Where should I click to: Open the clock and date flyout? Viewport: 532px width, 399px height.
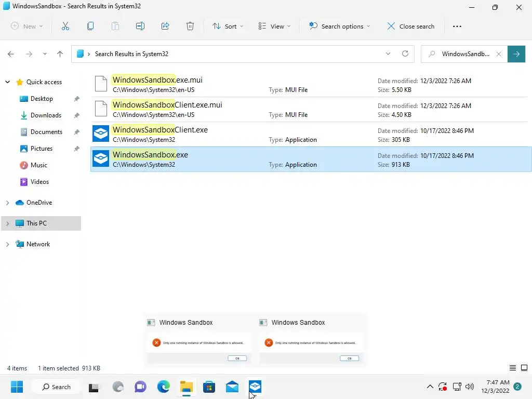495,387
